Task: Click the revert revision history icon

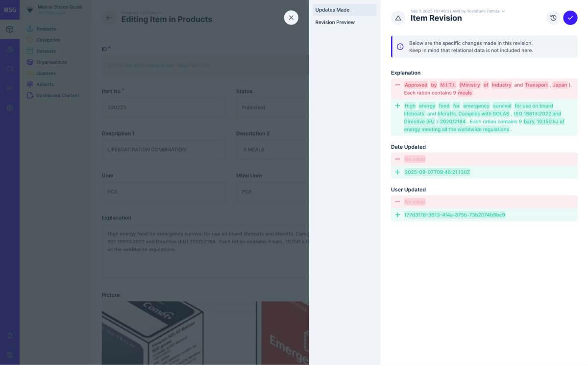Action: [x=553, y=18]
